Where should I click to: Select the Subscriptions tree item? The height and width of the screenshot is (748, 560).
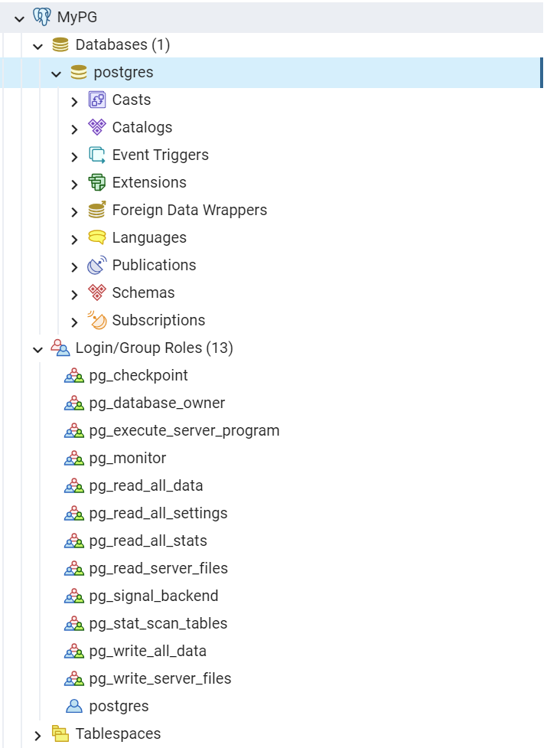[x=158, y=321]
